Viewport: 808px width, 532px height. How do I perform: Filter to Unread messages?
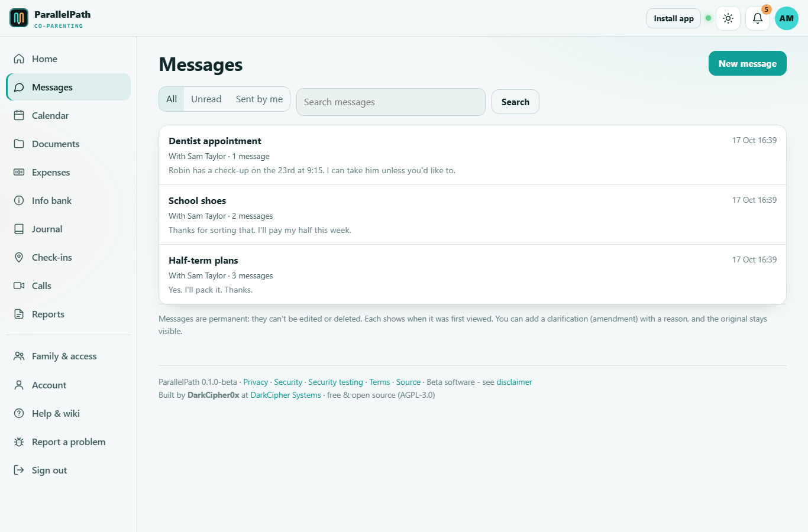tap(206, 99)
